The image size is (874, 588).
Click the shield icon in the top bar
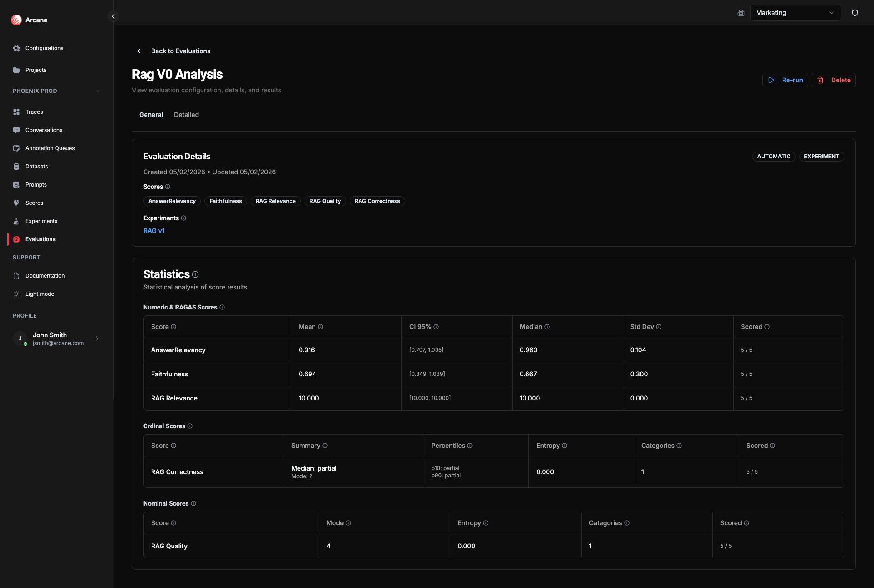855,13
